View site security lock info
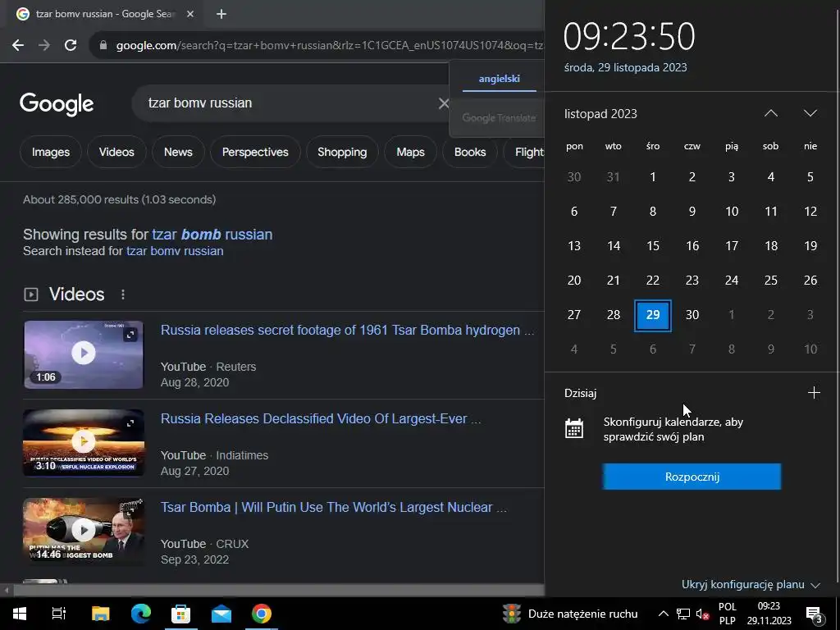This screenshot has height=630, width=840. coord(103,45)
